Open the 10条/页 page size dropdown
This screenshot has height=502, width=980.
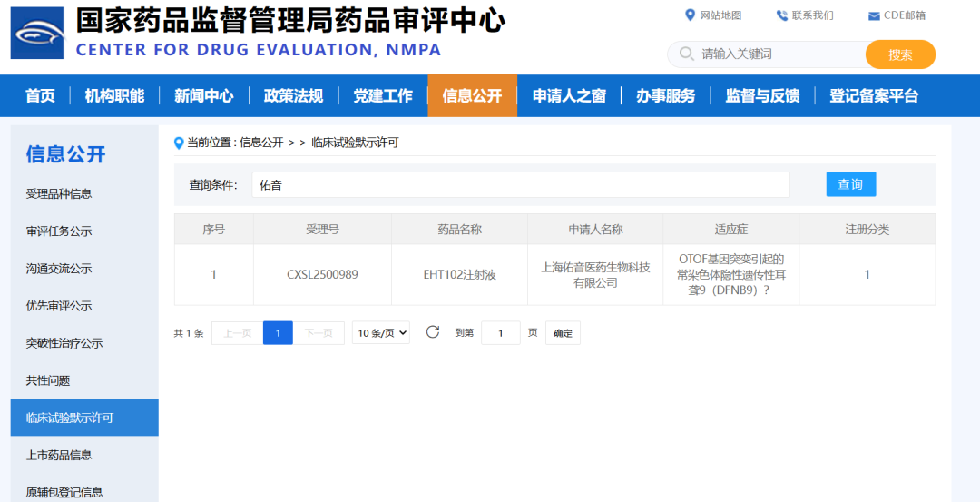coord(381,333)
